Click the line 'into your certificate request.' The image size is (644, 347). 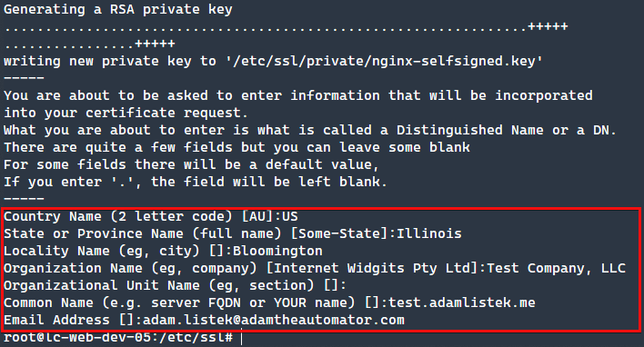click(126, 113)
